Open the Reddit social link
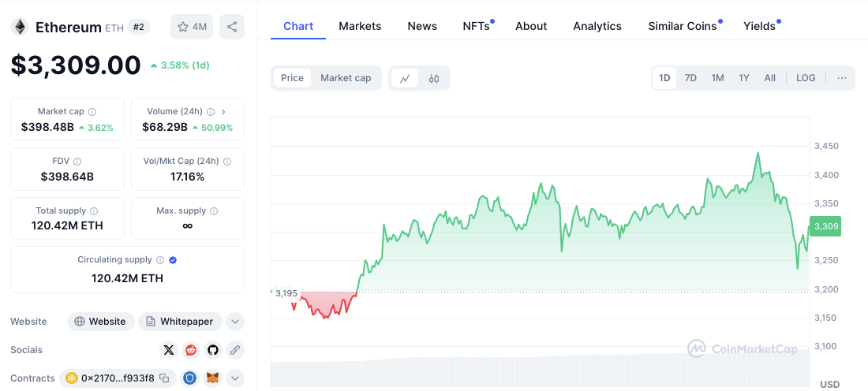The image size is (868, 391). pos(191,350)
